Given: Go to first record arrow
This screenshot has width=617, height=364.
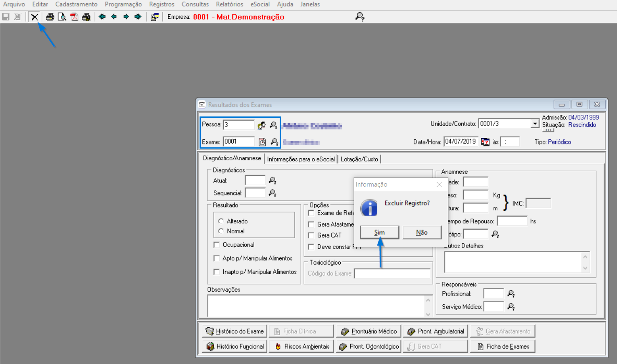Looking at the screenshot, I should point(102,17).
